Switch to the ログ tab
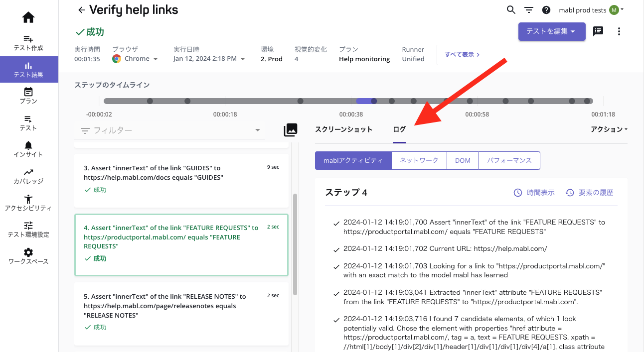Viewport: 644px width, 352px height. [x=399, y=129]
